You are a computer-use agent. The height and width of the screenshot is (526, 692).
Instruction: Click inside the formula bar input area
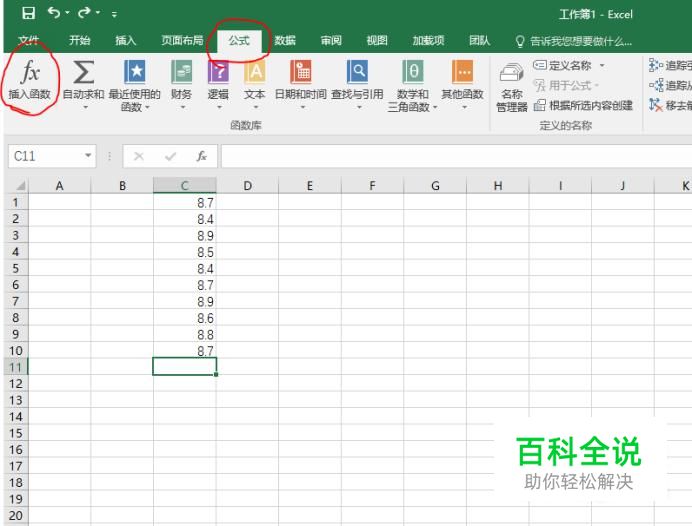(456, 156)
